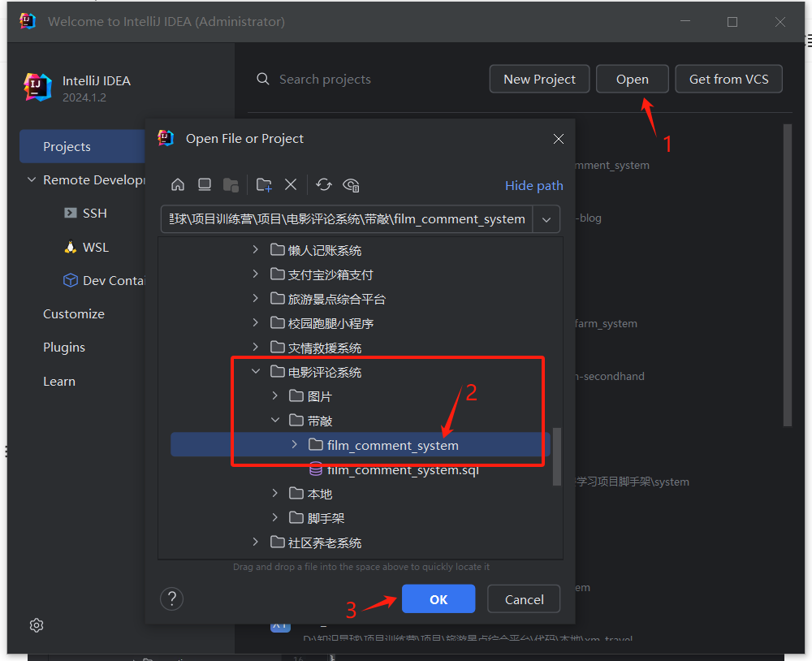Image resolution: width=812 pixels, height=661 pixels.
Task: Expand the 旅游景点综合平台 folder
Action: point(255,298)
